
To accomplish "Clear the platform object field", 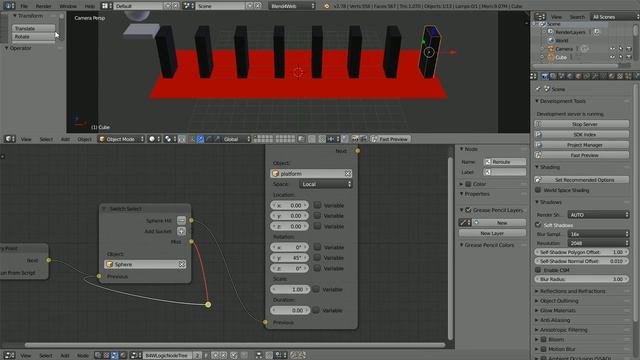I will tap(348, 173).
